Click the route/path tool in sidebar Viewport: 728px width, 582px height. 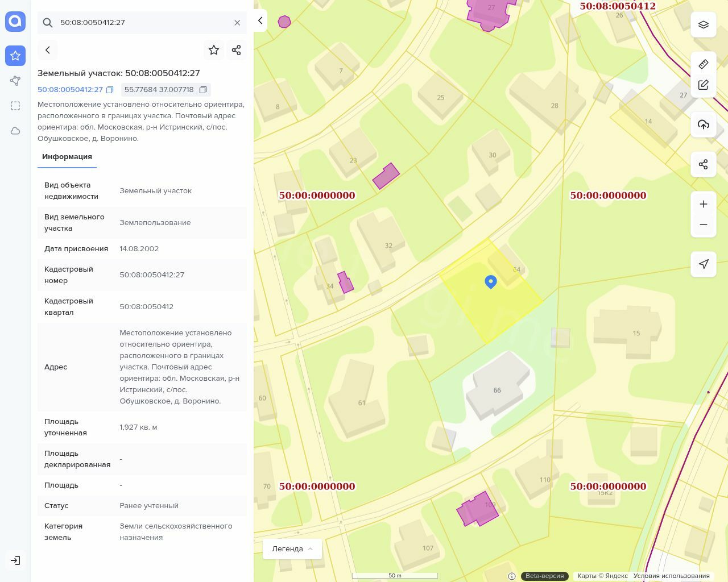(15, 81)
